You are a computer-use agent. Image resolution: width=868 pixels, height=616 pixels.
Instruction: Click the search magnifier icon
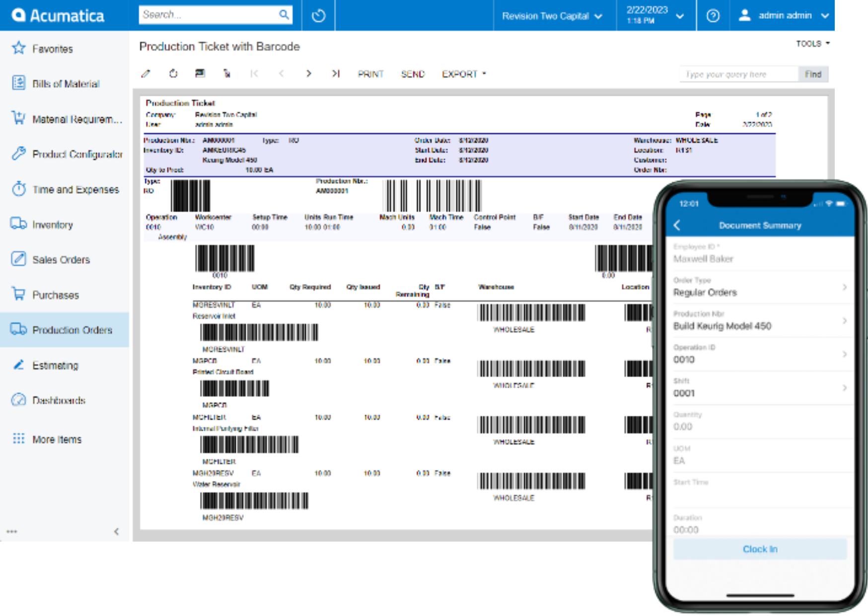(x=284, y=15)
